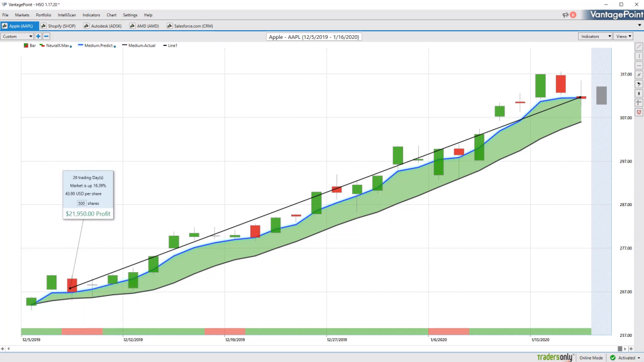Switch to the AMD (AMD) tab
644x362 pixels.
(x=144, y=26)
